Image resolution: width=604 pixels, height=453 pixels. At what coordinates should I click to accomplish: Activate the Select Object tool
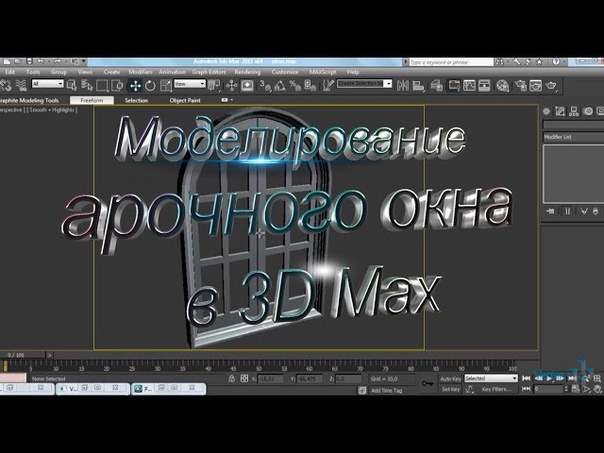[x=72, y=85]
